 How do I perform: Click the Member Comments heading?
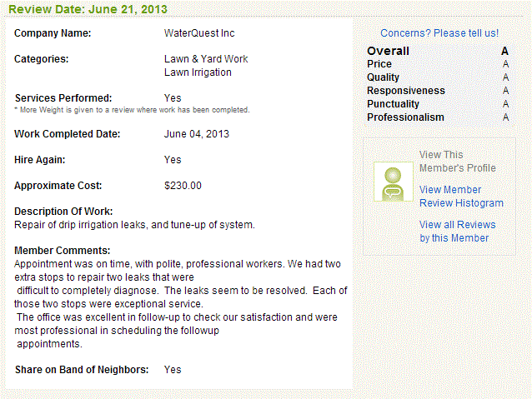click(x=62, y=251)
